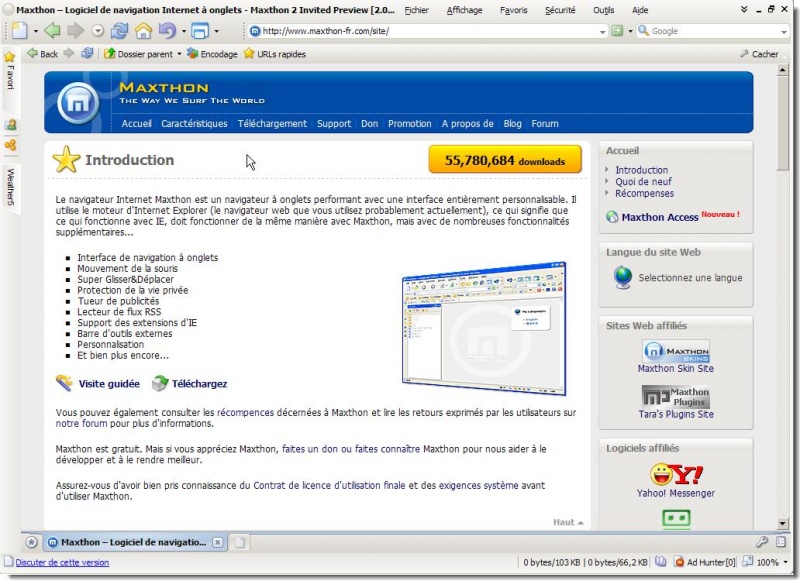This screenshot has width=800, height=581.
Task: Click the window layout icon
Action: pyautogui.click(x=200, y=31)
